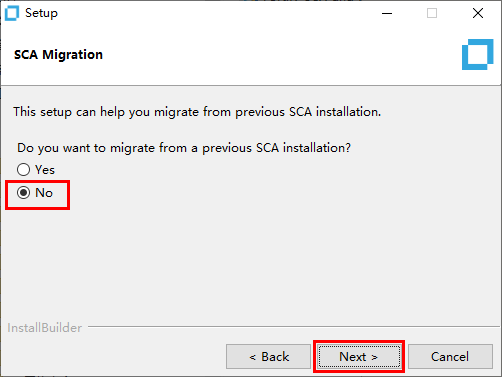The width and height of the screenshot is (502, 377).
Task: Click the "No" option label text
Action: click(x=44, y=193)
